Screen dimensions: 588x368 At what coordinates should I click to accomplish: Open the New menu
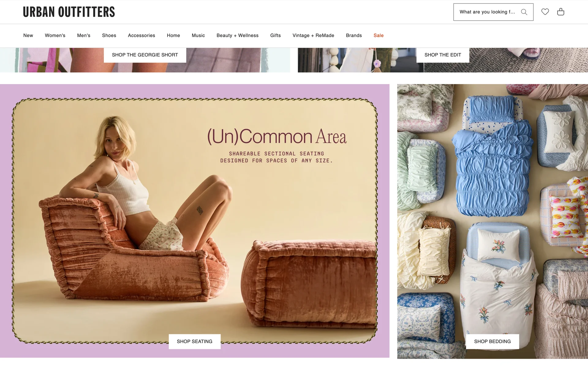[x=28, y=36]
